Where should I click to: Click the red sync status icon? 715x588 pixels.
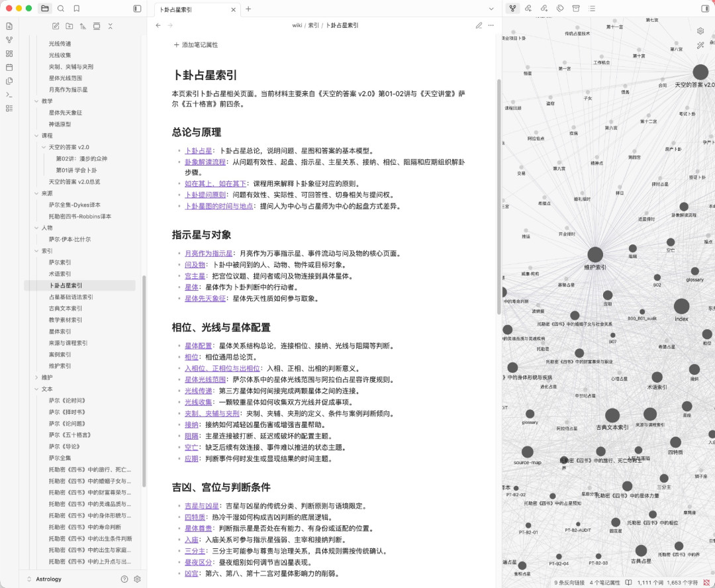706,583
